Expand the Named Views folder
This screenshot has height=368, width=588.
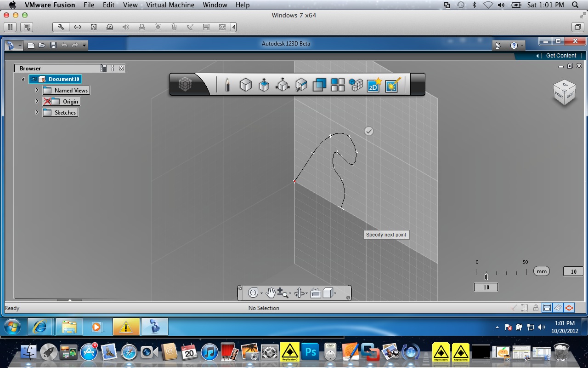click(37, 90)
